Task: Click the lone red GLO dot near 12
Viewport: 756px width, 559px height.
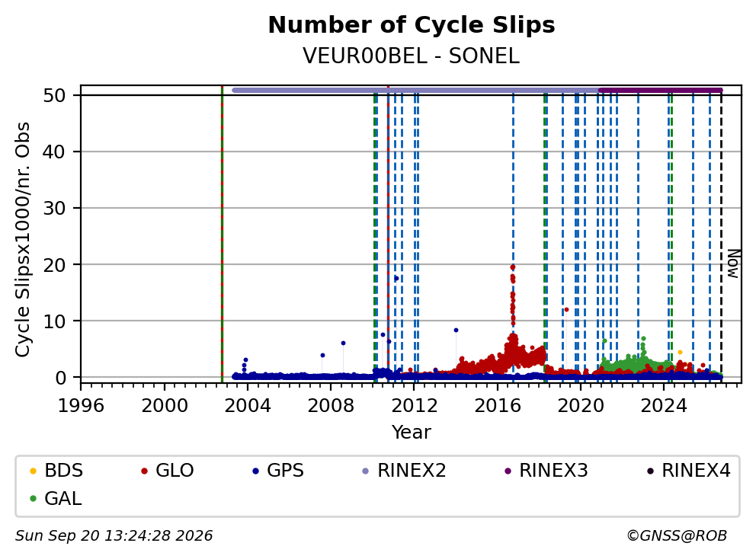Action: point(566,310)
